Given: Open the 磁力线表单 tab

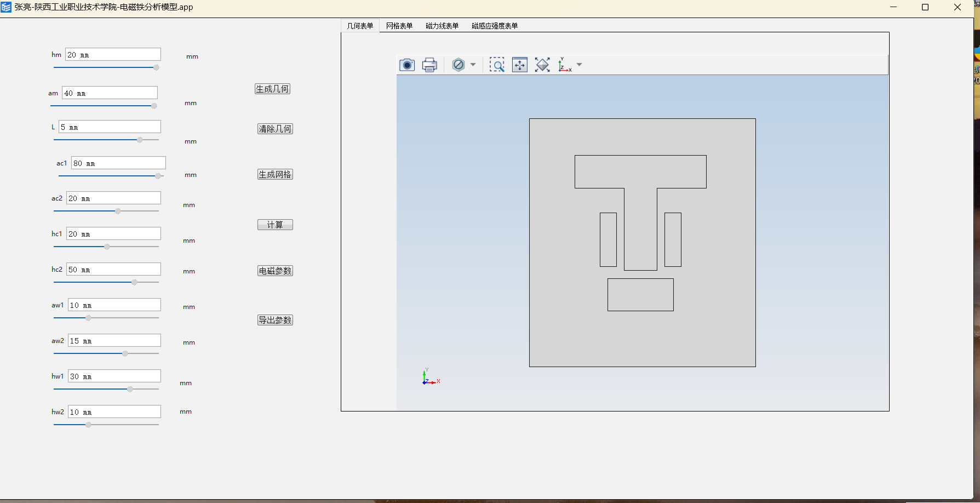Looking at the screenshot, I should tap(442, 26).
